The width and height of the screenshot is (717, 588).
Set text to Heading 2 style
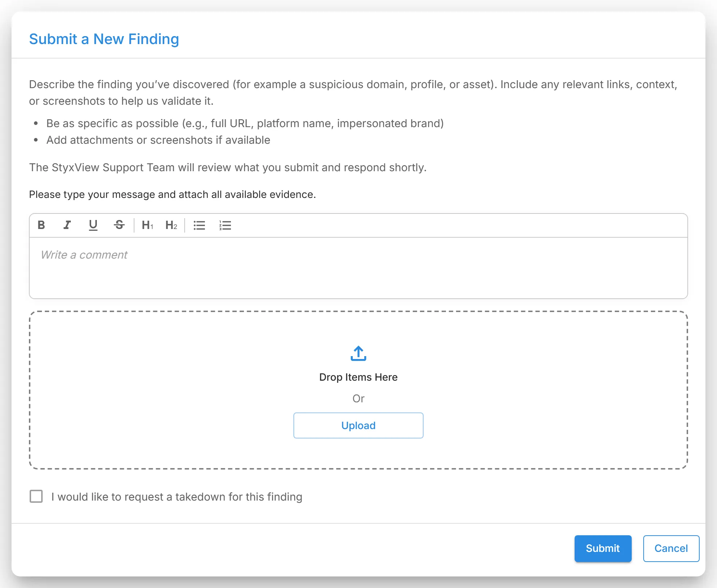point(171,225)
